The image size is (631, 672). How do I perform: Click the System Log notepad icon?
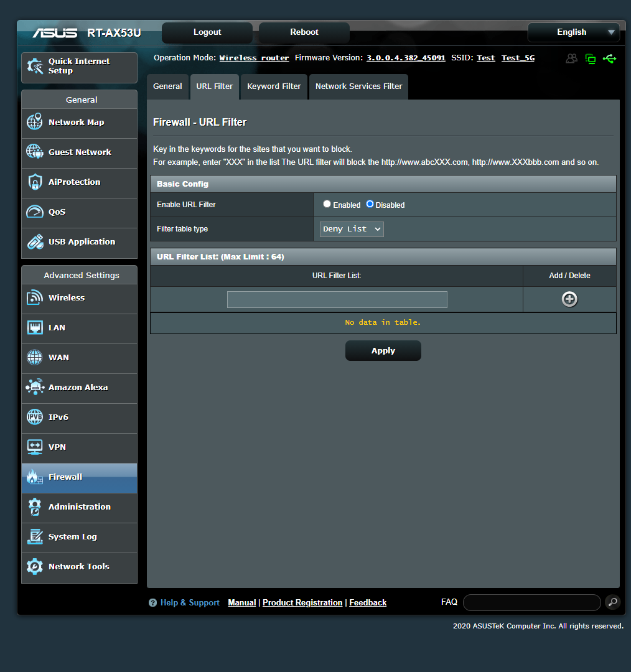(x=35, y=536)
